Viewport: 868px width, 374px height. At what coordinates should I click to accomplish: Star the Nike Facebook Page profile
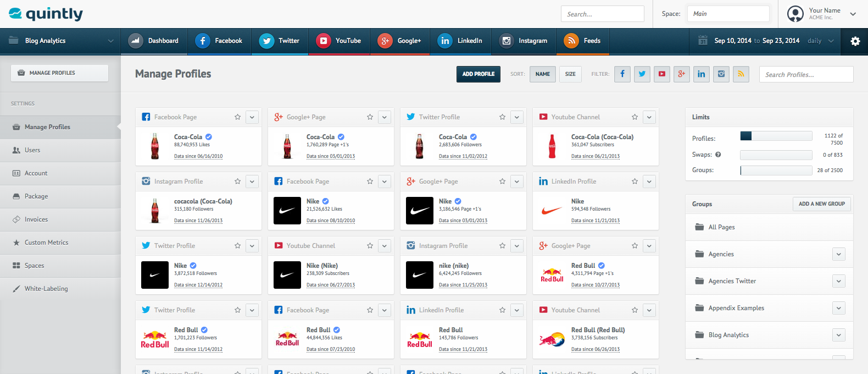(x=370, y=182)
